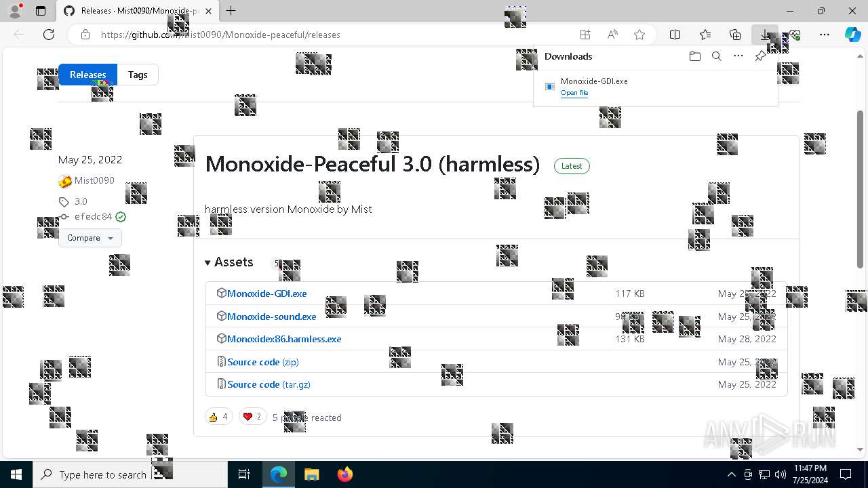Expand the Compare dropdown

[90, 238]
